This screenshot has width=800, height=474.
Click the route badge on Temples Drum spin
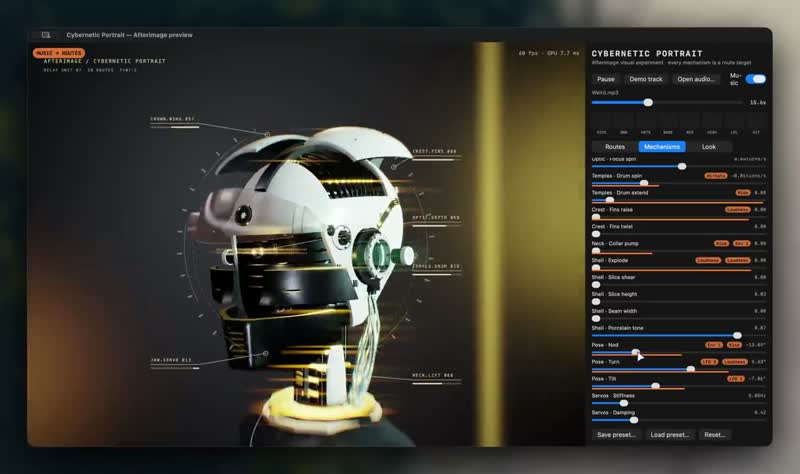(x=715, y=176)
